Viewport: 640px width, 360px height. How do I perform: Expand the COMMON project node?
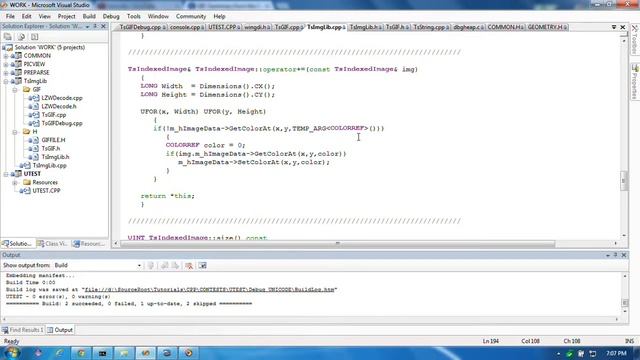pyautogui.click(x=6, y=56)
